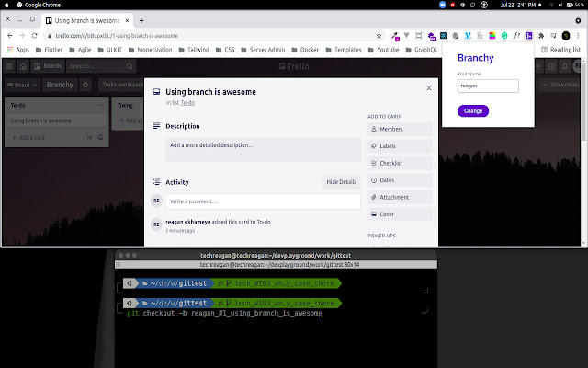Star the Branchy board
This screenshot has width=588, height=368.
pos(86,85)
